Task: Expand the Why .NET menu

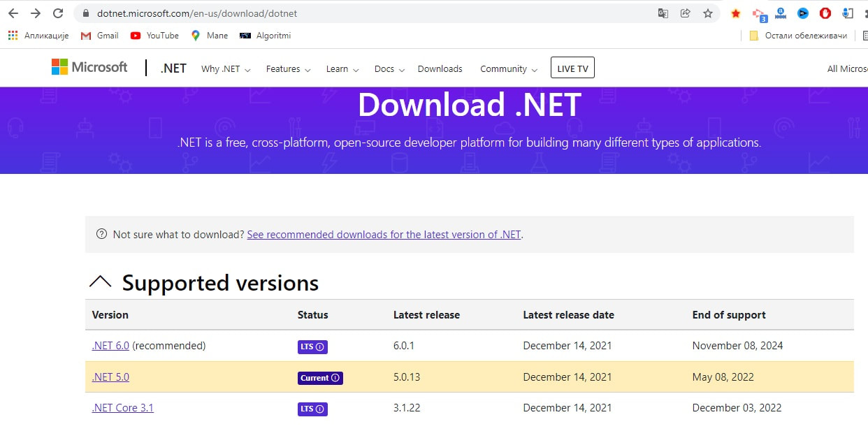Action: pos(226,69)
